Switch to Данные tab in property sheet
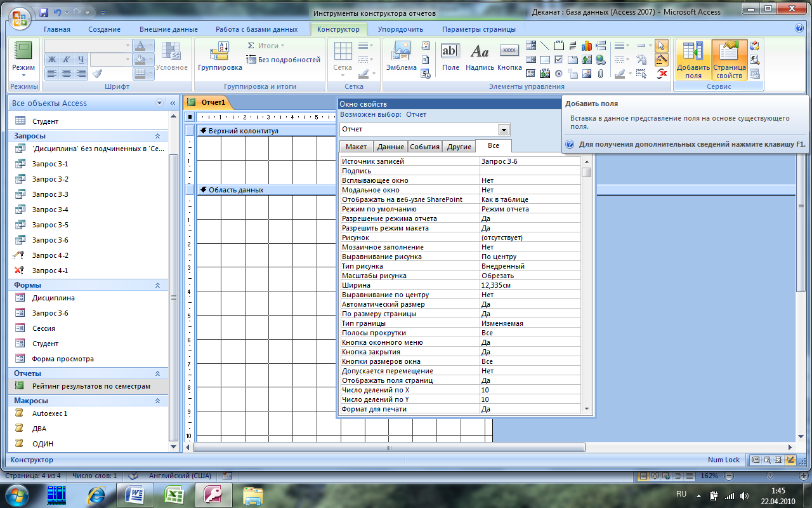This screenshot has height=508, width=812. click(391, 147)
